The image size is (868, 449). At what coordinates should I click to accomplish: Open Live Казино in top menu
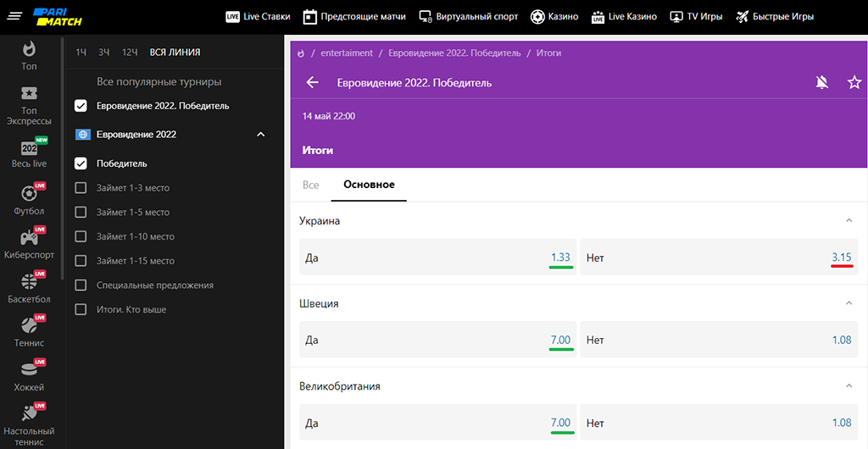624,17
